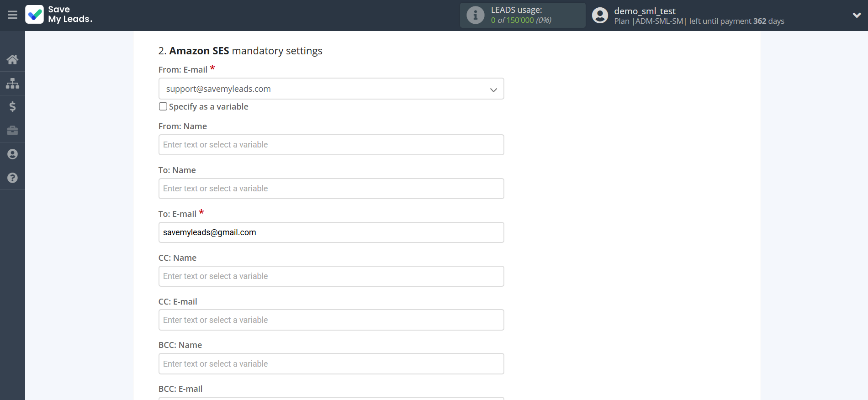The height and width of the screenshot is (400, 868).
Task: Click the CC: E-mail input box
Action: pos(331,320)
